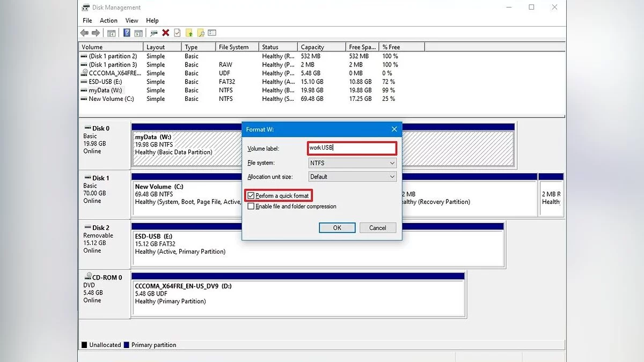Open the View menu
Image resolution: width=644 pixels, height=362 pixels.
(x=131, y=20)
